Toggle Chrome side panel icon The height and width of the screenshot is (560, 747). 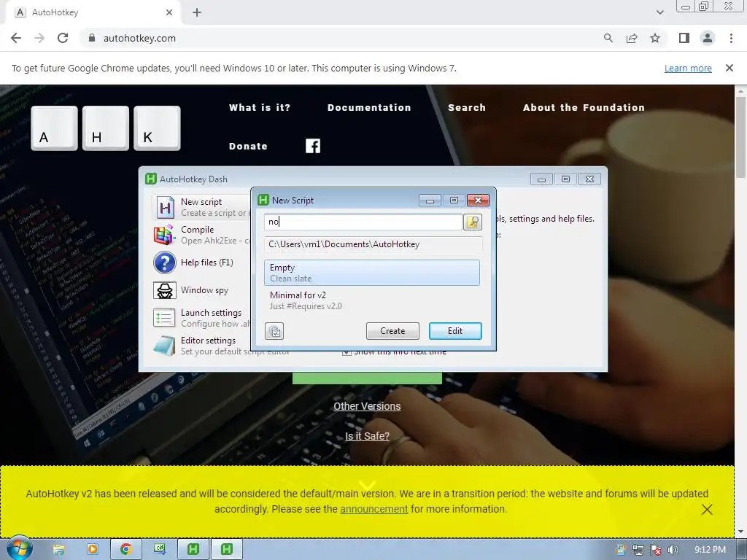[684, 38]
